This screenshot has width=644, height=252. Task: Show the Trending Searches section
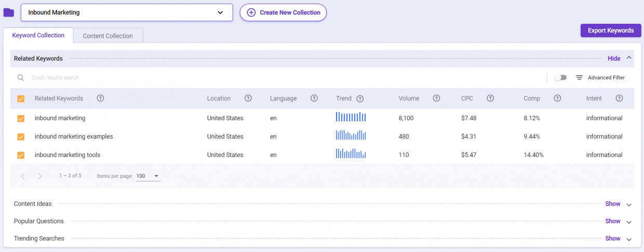(613, 239)
